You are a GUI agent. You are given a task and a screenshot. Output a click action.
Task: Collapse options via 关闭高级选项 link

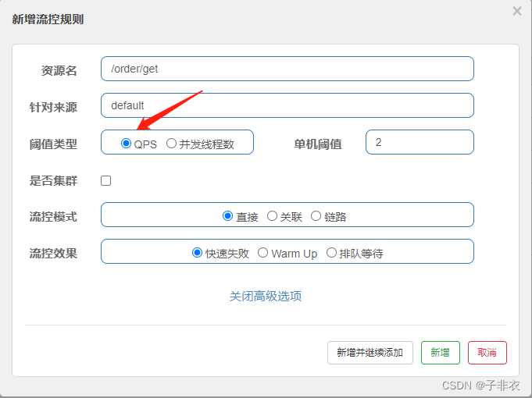266,296
